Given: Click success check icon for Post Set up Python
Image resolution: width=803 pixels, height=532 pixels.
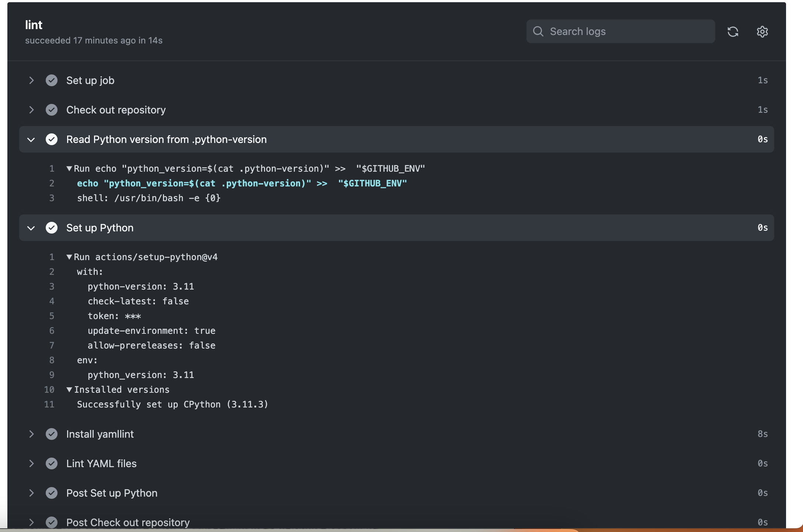Looking at the screenshot, I should click(52, 493).
